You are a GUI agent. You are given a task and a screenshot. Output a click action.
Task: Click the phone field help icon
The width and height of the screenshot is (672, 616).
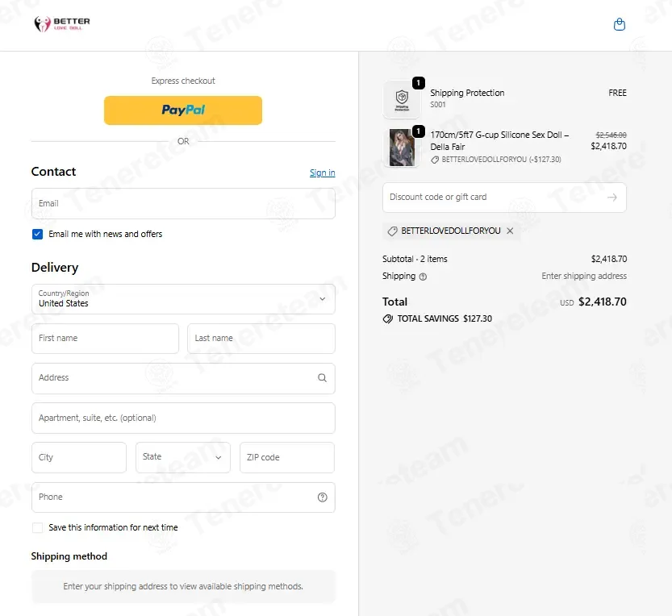click(x=323, y=497)
